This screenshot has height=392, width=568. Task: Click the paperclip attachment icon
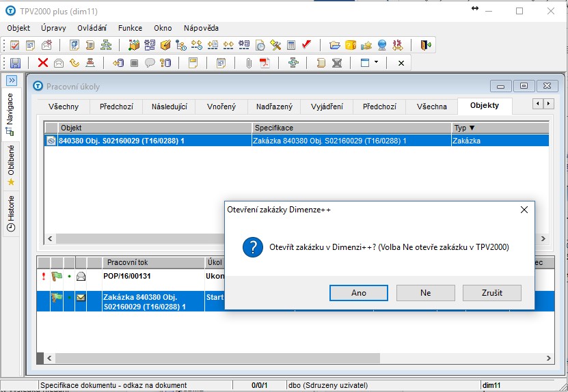coord(249,63)
